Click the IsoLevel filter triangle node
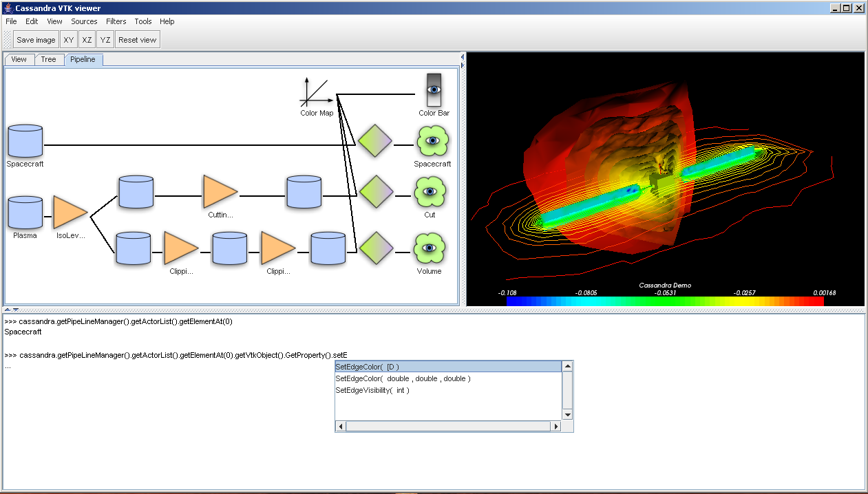868x494 pixels. (70, 213)
